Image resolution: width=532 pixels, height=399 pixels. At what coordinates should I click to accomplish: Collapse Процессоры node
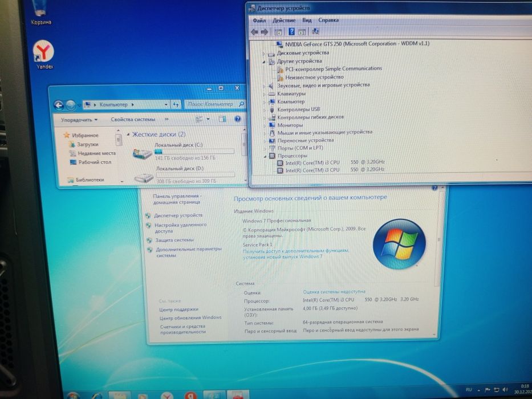(265, 156)
